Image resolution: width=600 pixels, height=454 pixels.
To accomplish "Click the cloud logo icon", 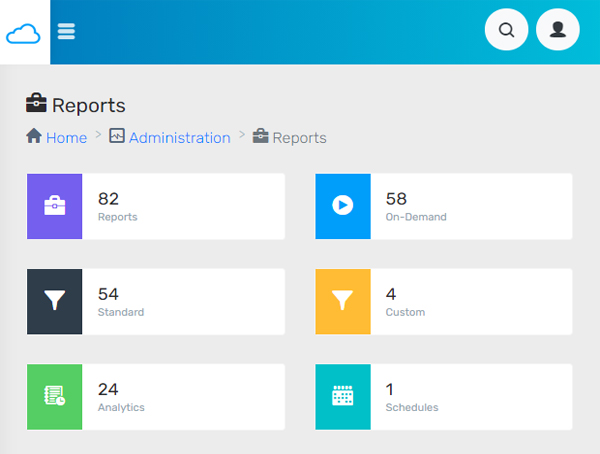I will (23, 34).
